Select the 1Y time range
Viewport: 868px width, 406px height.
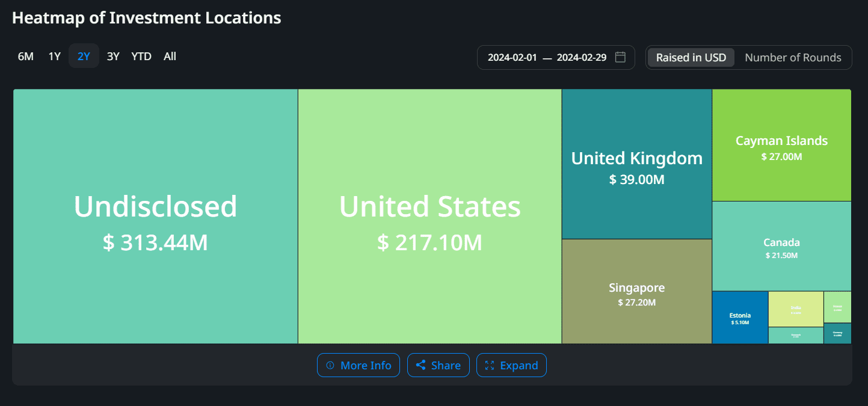(x=55, y=57)
